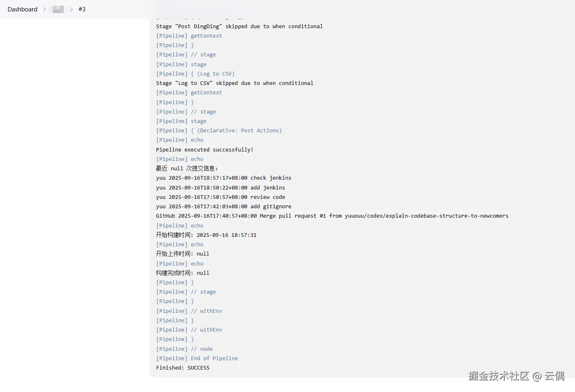
Task: Click the "check jenkins" commit line
Action: click(x=224, y=178)
